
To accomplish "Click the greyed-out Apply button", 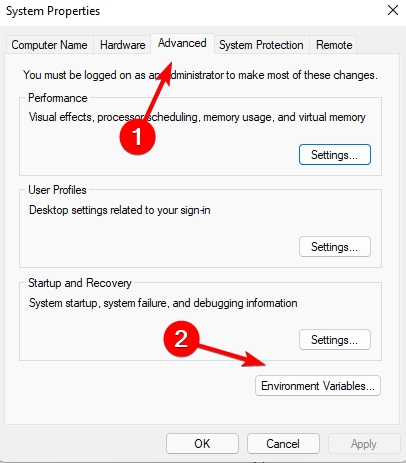I will pos(364,444).
